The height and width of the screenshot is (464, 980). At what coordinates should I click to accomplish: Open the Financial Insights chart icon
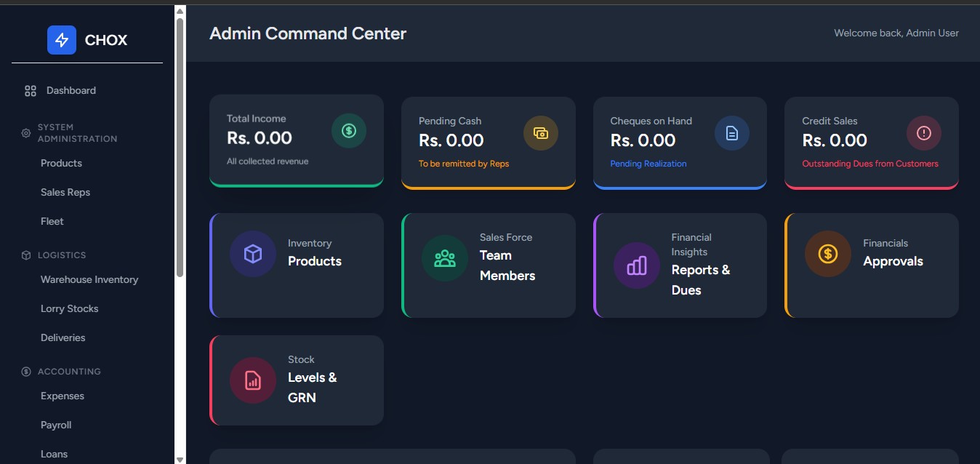pyautogui.click(x=636, y=265)
